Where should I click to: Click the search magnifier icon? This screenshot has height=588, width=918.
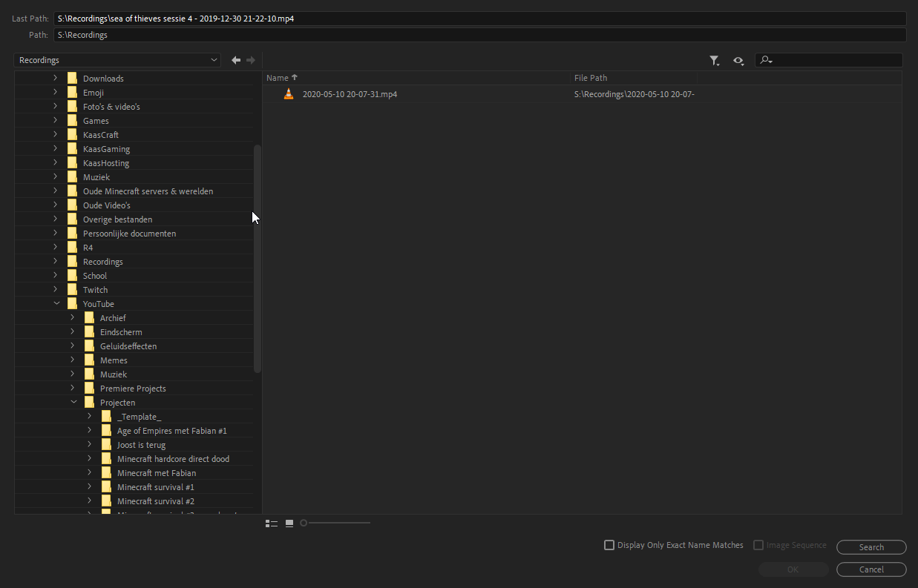pos(767,61)
